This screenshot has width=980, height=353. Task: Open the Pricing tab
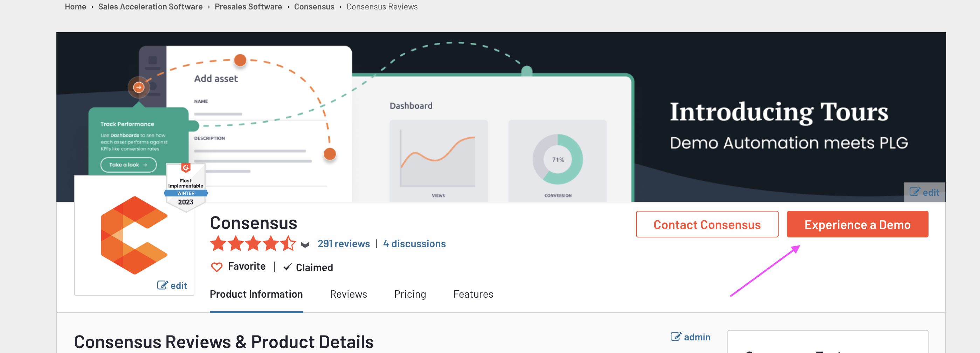tap(410, 294)
